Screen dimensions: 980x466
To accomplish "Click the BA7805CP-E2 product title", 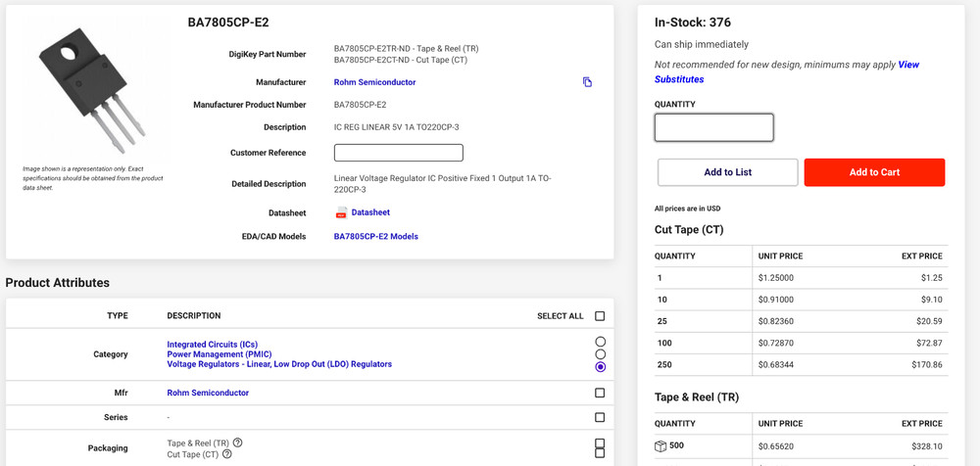I will [x=228, y=23].
